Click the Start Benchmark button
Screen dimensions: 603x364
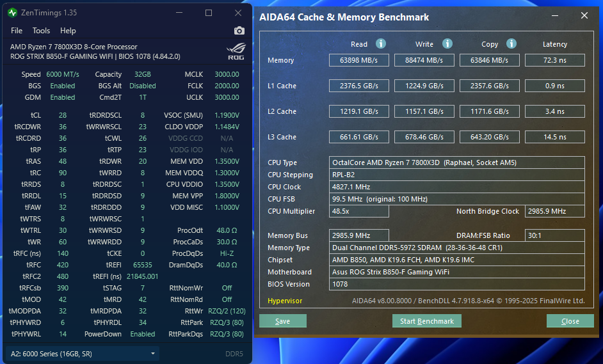point(427,321)
